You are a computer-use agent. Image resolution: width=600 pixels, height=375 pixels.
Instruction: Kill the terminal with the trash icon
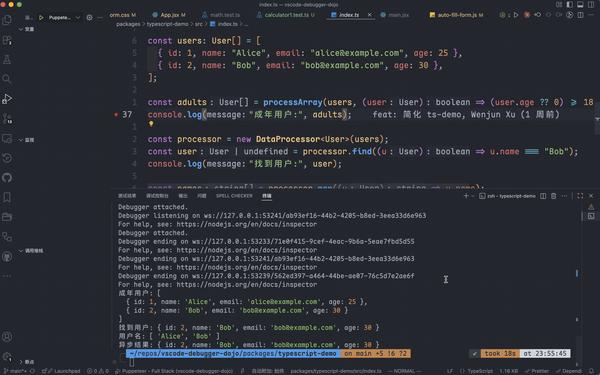pos(553,196)
